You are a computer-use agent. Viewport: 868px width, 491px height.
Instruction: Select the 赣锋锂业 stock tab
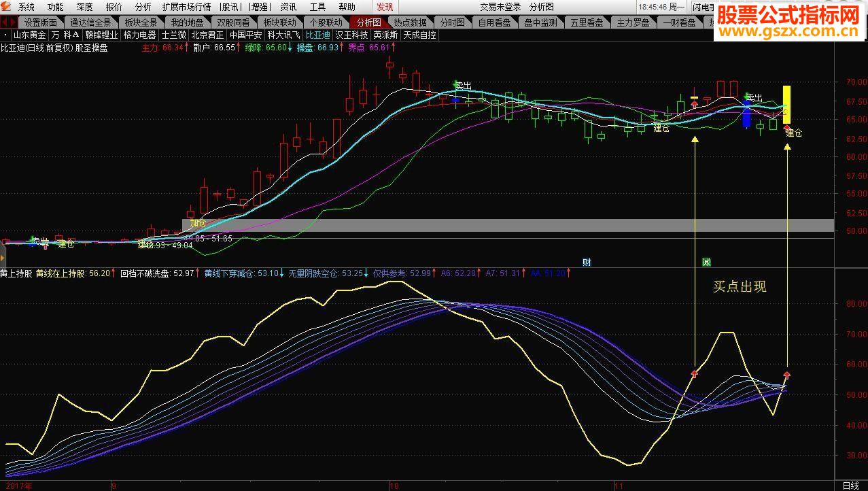coord(101,35)
